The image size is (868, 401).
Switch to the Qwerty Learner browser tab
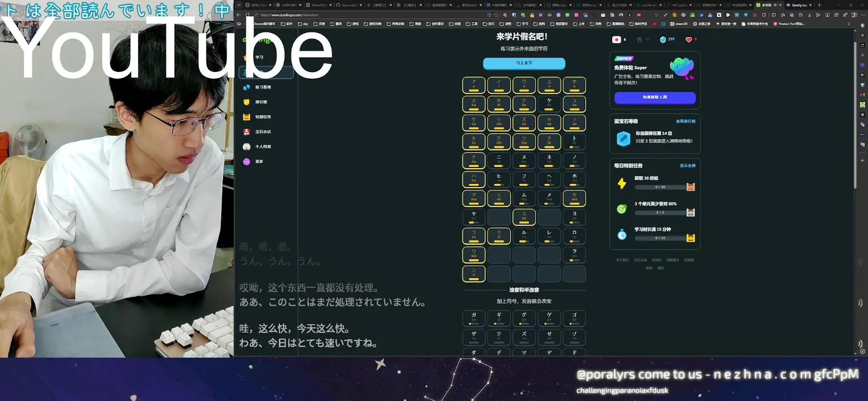coord(799,5)
